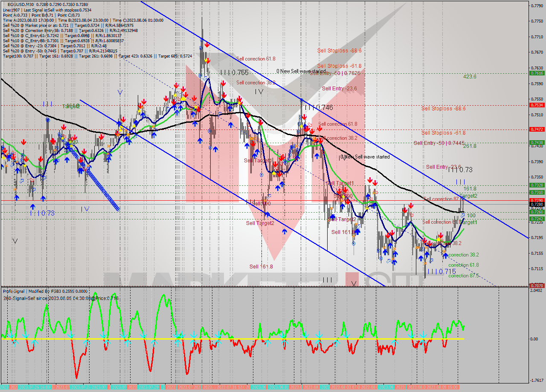Click the black 0.7280 current price tag
546x392 pixels.
pyautogui.click(x=537, y=204)
